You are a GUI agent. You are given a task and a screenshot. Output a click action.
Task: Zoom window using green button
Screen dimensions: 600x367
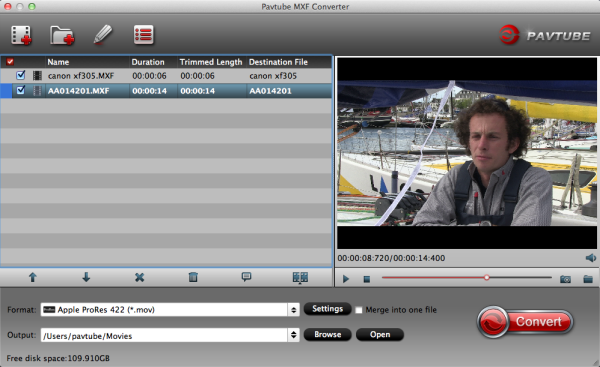pos(32,6)
